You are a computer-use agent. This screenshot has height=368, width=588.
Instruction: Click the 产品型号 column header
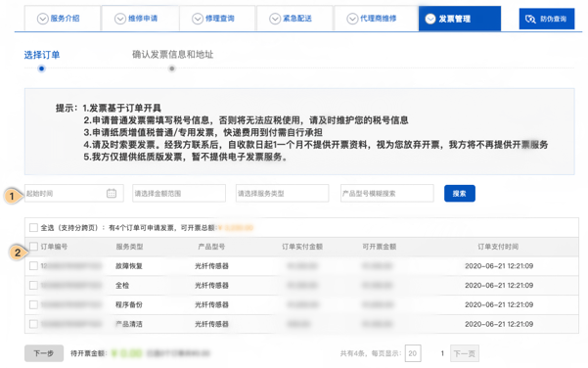click(211, 247)
